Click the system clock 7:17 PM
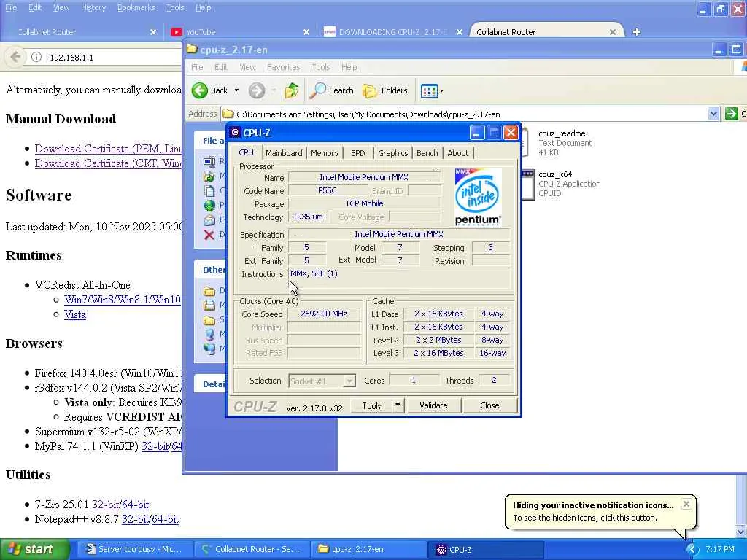This screenshot has height=560, width=747. (720, 549)
